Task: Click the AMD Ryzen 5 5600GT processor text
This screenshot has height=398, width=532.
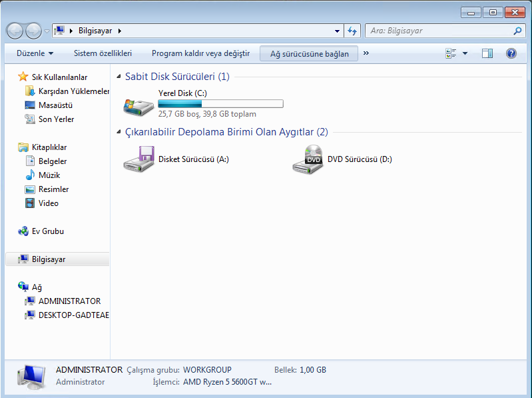Action: click(227, 382)
